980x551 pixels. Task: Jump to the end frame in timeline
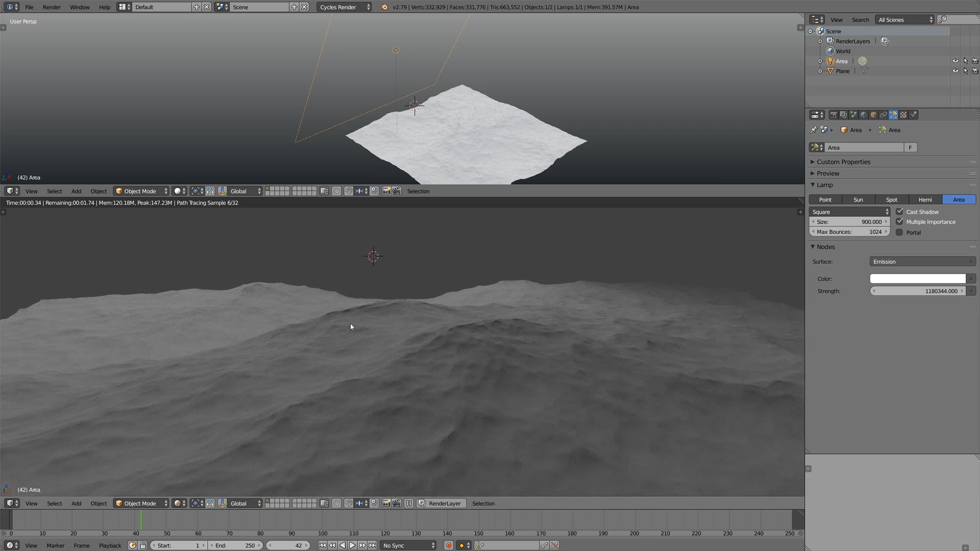tap(373, 545)
